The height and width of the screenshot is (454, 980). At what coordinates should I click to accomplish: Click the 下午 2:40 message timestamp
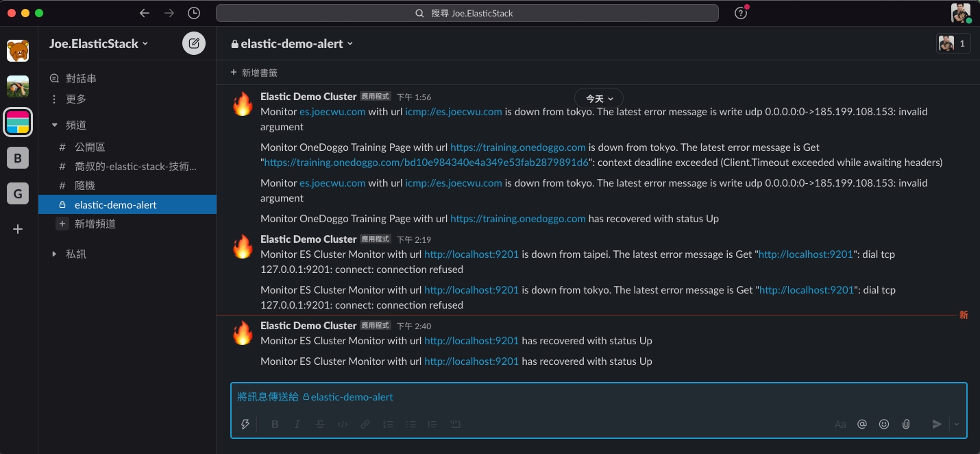[x=414, y=326]
